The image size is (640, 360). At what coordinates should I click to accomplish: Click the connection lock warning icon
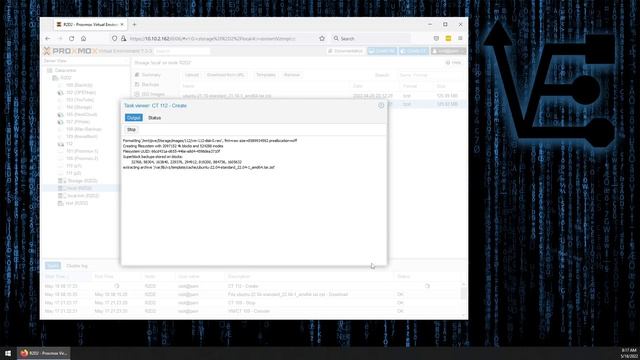[123, 38]
